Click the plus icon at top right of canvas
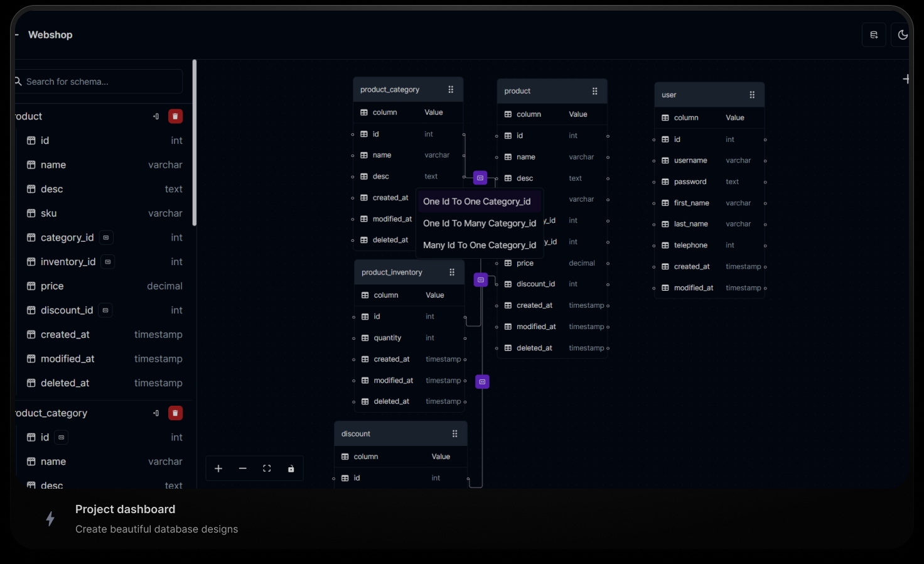 tap(906, 79)
